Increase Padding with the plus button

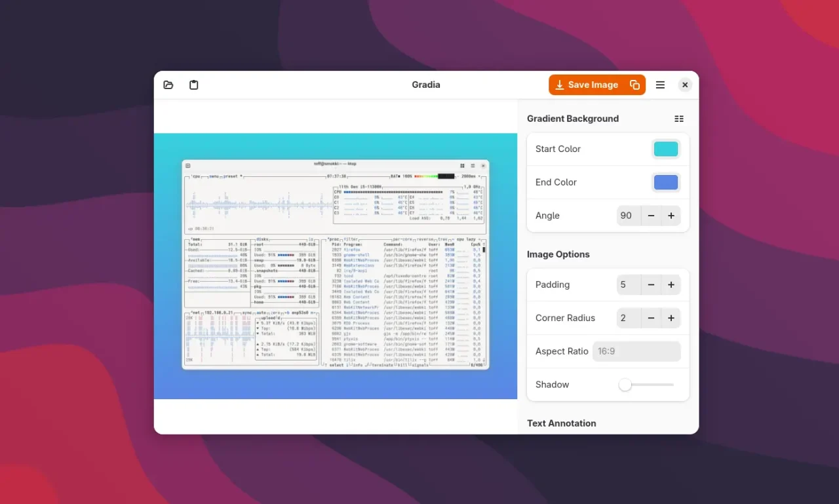[671, 284]
